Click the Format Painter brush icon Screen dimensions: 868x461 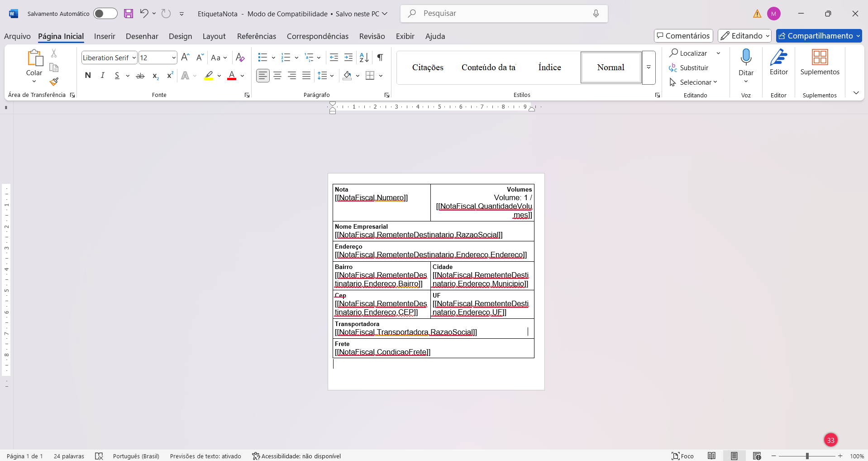click(x=54, y=82)
